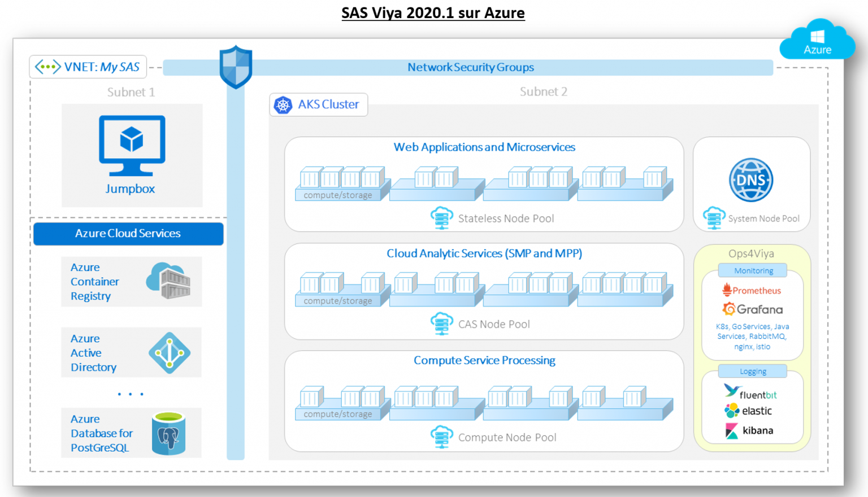Click the VNET: My SAS label
This screenshot has width=868, height=497.
point(88,67)
